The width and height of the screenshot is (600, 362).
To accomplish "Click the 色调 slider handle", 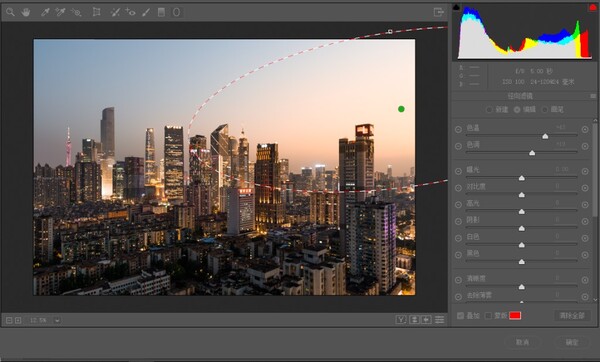I will (x=532, y=153).
